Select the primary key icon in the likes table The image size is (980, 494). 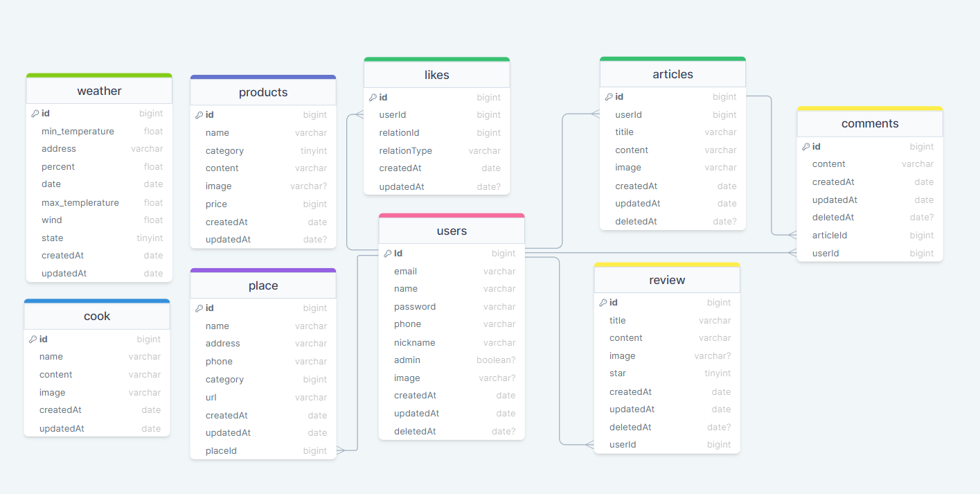click(373, 98)
